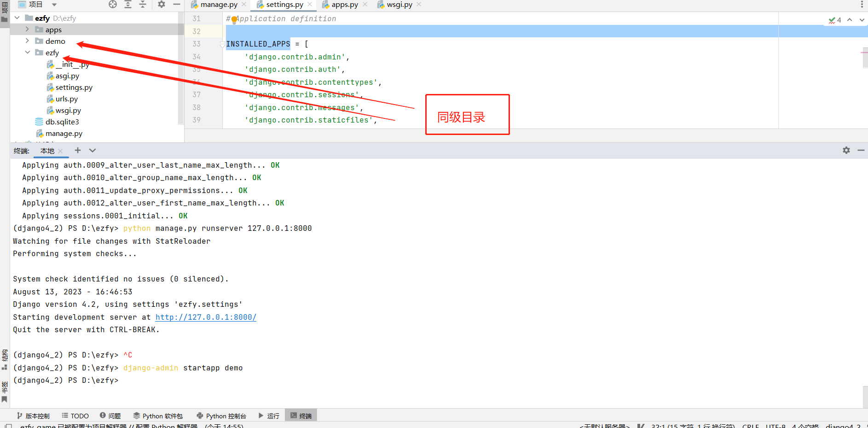Switch to the wsgi.py editor tab
The image size is (868, 428).
point(399,5)
